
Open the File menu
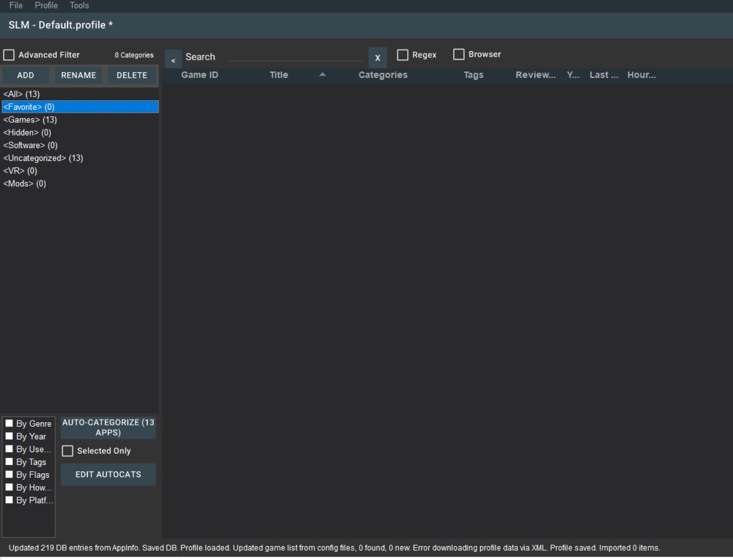pos(16,6)
